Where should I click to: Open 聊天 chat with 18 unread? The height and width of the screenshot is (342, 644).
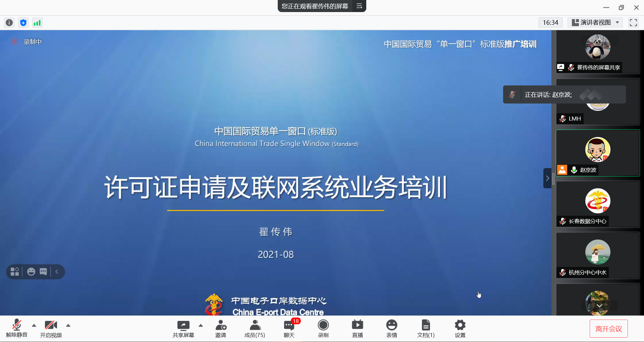click(x=289, y=328)
